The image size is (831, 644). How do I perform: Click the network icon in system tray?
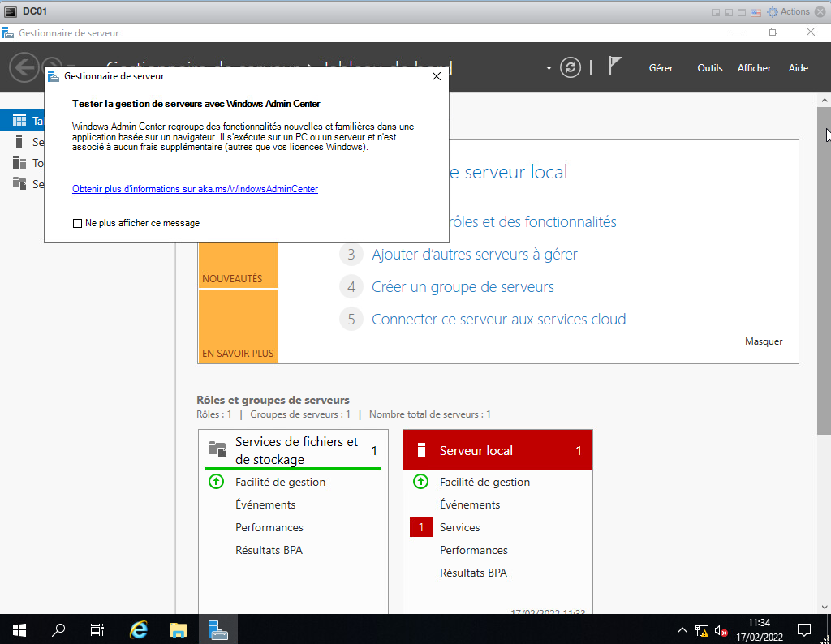point(701,630)
